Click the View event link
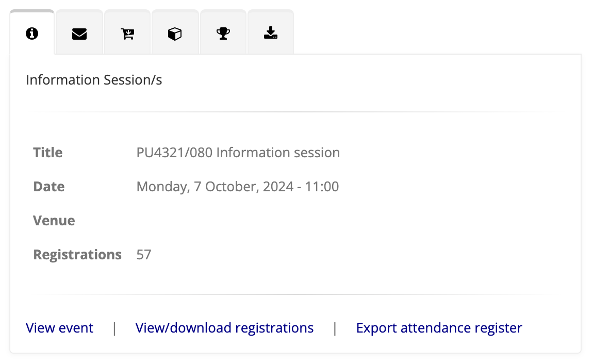593x364 pixels. [59, 328]
